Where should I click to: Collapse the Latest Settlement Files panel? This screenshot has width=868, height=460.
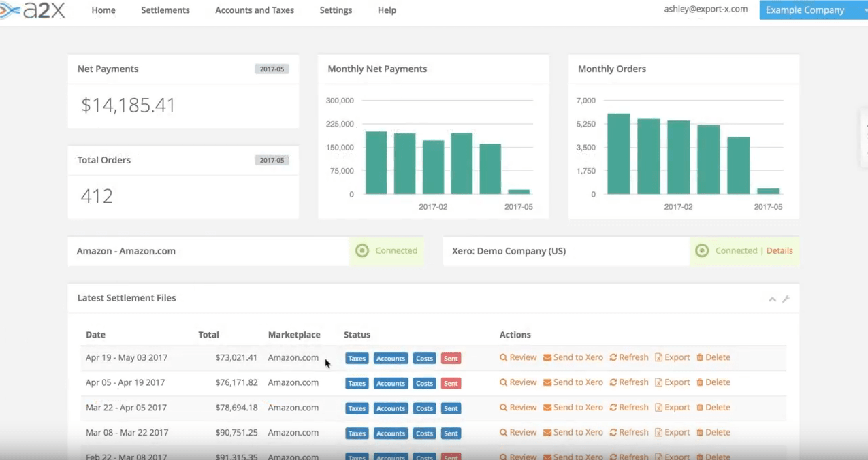point(772,299)
